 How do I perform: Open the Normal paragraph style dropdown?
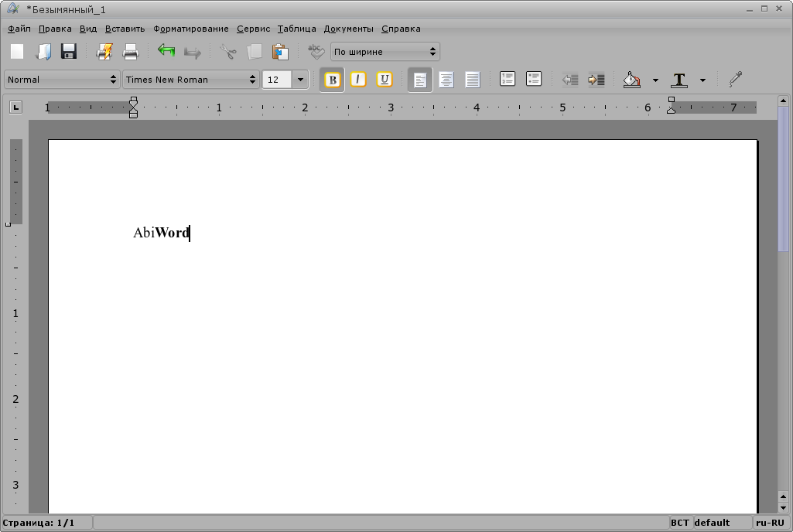click(62, 80)
